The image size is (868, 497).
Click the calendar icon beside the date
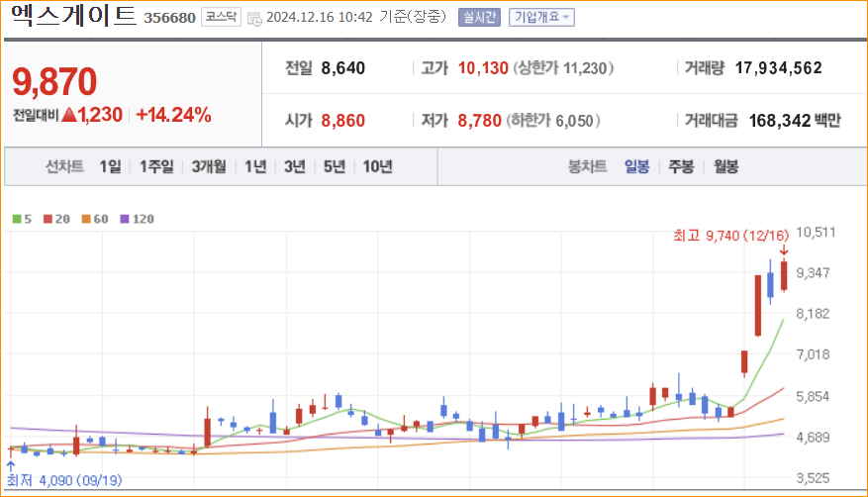(254, 19)
